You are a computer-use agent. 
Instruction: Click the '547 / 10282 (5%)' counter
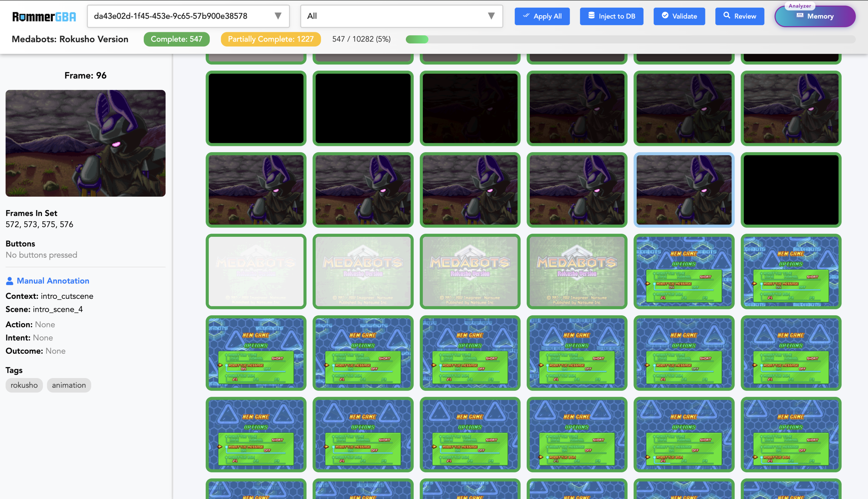[x=362, y=39]
